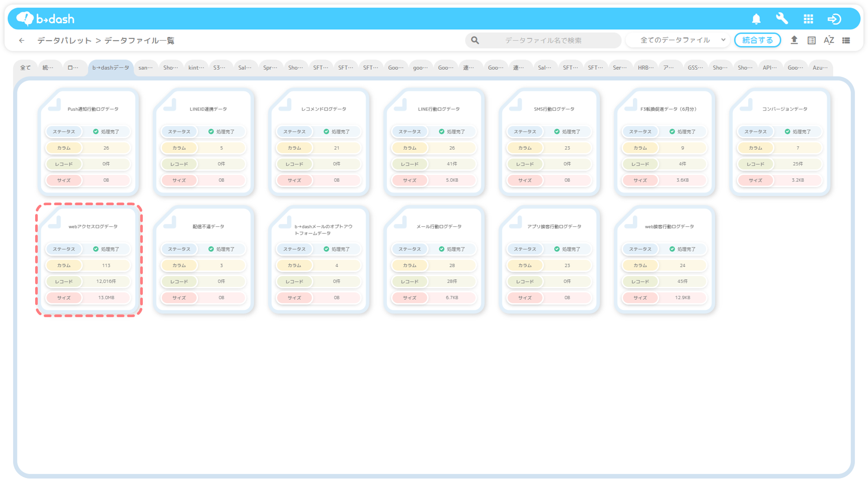Click the 13.0MB size value
The width and height of the screenshot is (868, 488).
tap(106, 298)
